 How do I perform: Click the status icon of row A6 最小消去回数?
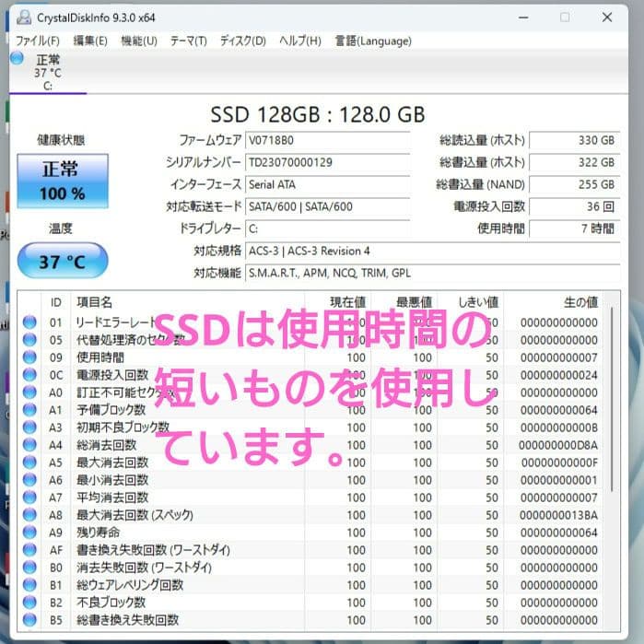tap(29, 480)
